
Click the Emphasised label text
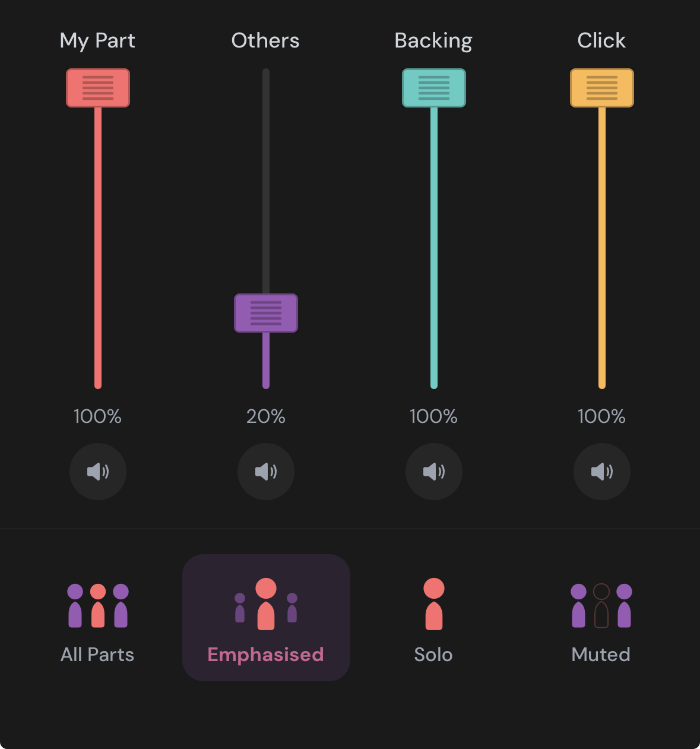(266, 655)
